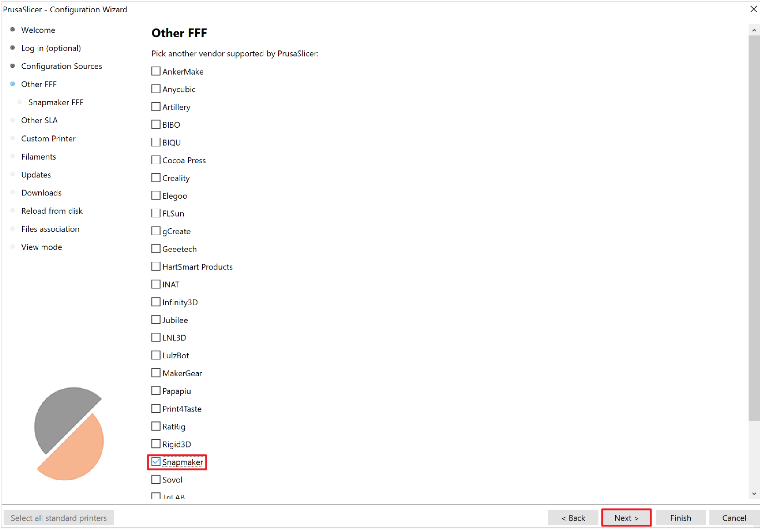Open Reload from disk step

pos(52,211)
